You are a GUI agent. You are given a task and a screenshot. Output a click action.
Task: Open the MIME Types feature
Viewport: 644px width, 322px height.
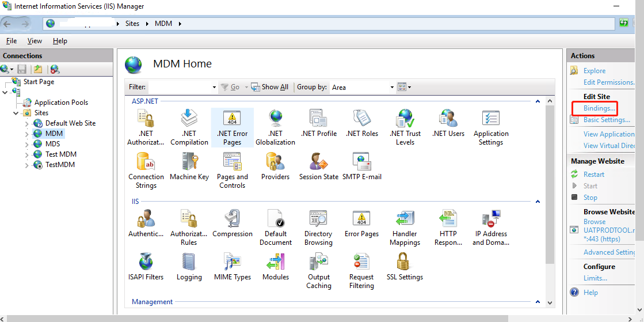coord(233,267)
